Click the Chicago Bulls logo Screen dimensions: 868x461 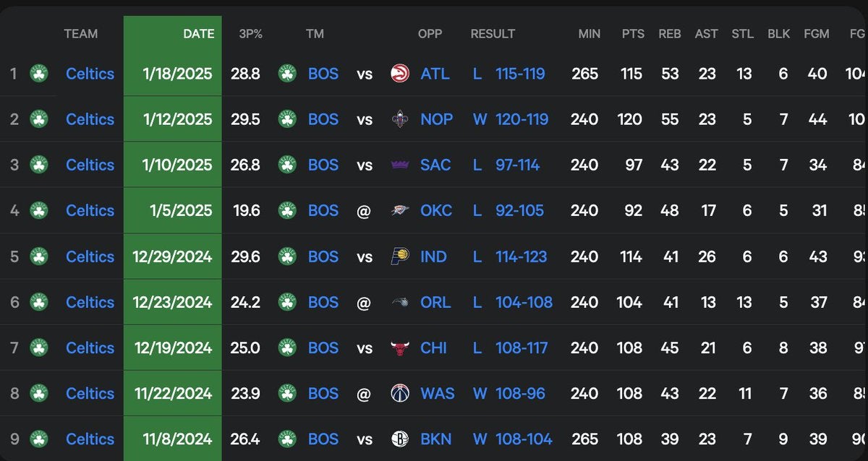(399, 348)
